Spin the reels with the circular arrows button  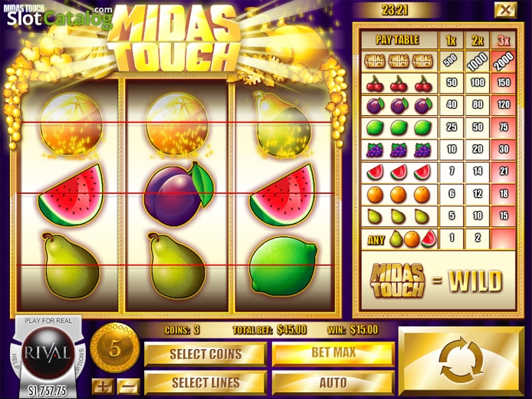461,361
